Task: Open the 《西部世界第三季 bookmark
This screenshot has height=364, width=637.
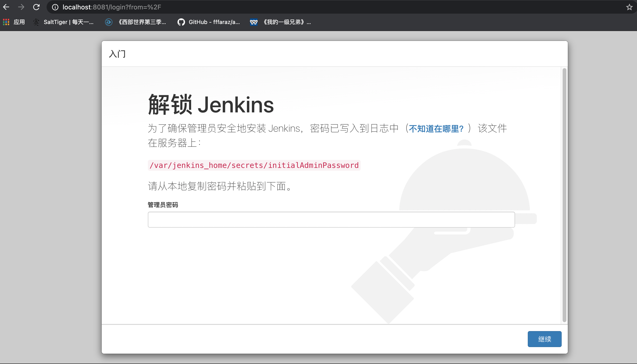Action: pos(135,22)
